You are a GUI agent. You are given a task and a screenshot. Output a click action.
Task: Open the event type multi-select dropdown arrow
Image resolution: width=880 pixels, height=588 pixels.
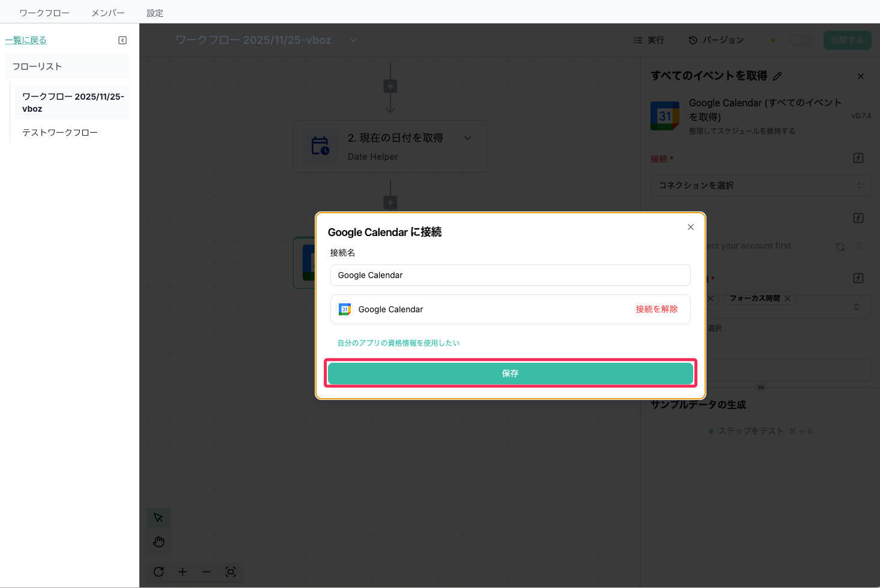pyautogui.click(x=857, y=307)
